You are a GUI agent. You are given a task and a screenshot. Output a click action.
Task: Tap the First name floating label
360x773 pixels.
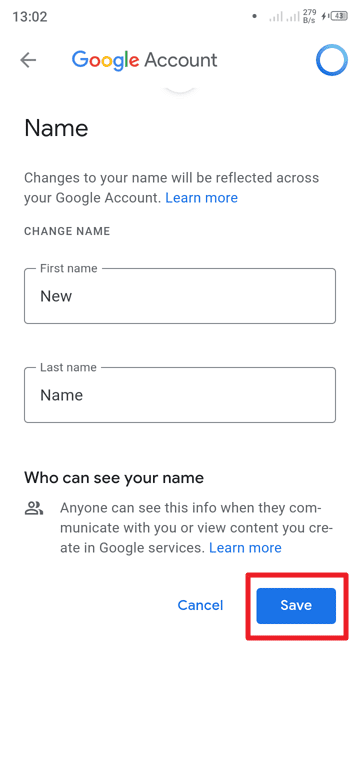[x=69, y=269]
